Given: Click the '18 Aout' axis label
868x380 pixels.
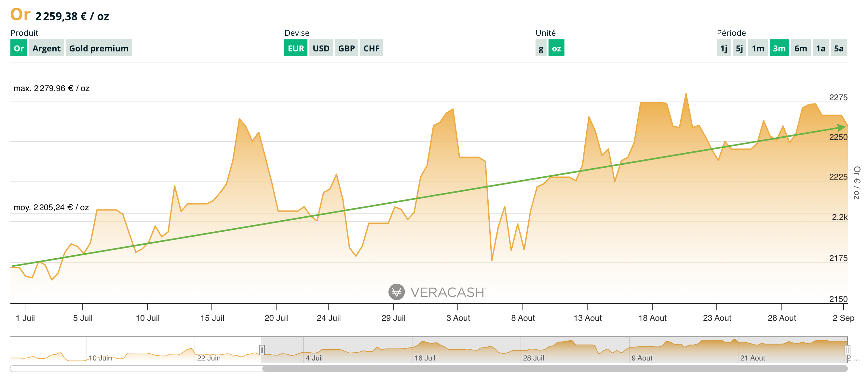Looking at the screenshot, I should [652, 318].
